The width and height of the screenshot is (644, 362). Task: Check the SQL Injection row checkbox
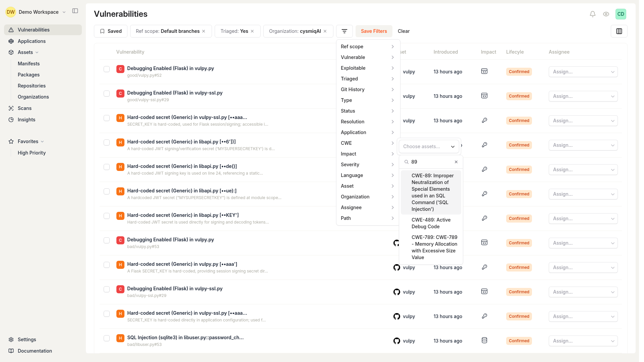[106, 338]
